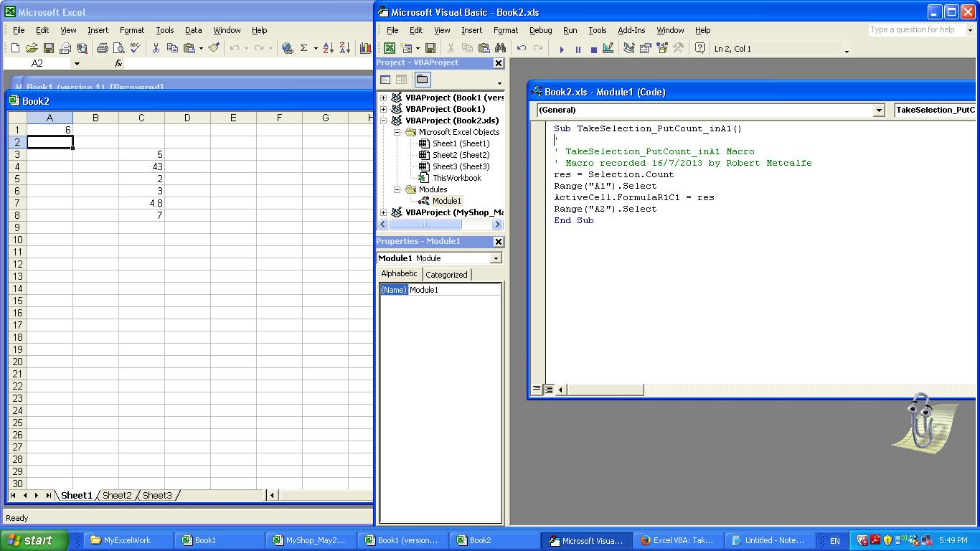Image resolution: width=980 pixels, height=551 pixels.
Task: Open the Format menu in Excel
Action: [132, 30]
